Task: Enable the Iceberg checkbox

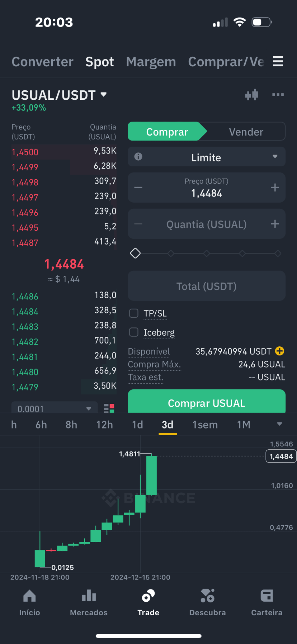Action: tap(134, 332)
